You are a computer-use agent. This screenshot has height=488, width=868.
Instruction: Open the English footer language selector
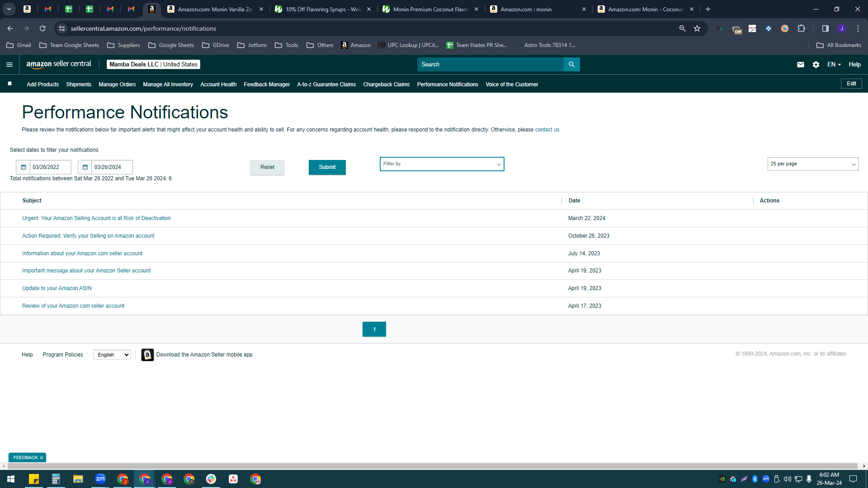pyautogui.click(x=112, y=355)
